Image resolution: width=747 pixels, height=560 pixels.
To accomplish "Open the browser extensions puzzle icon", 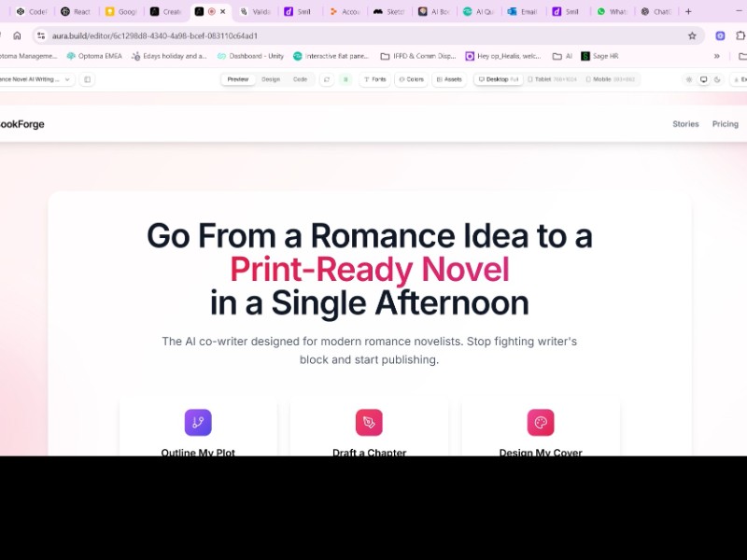I will [x=740, y=35].
